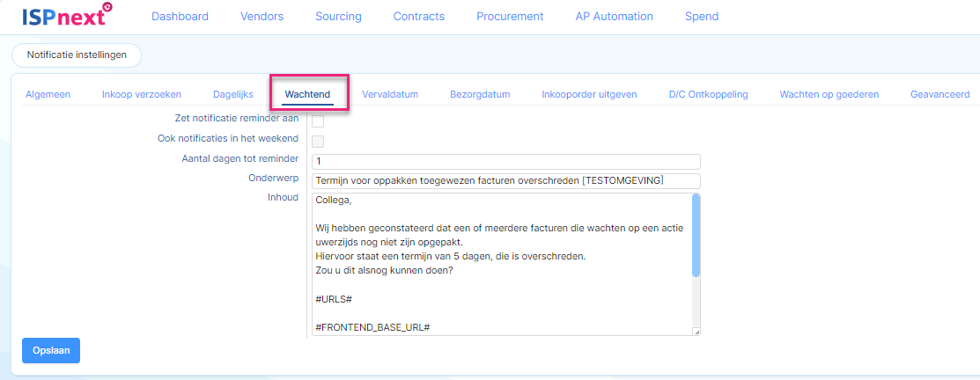
Task: Click the 'Ook notificaties in het weekend' label
Action: (228, 138)
